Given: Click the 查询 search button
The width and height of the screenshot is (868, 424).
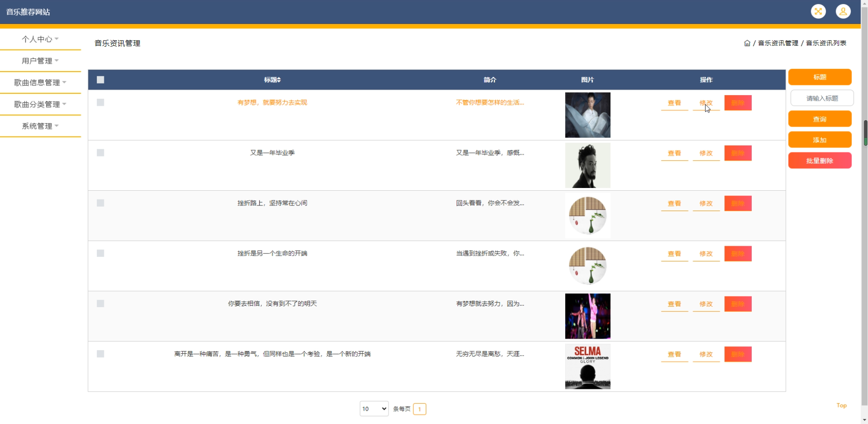Looking at the screenshot, I should [820, 119].
